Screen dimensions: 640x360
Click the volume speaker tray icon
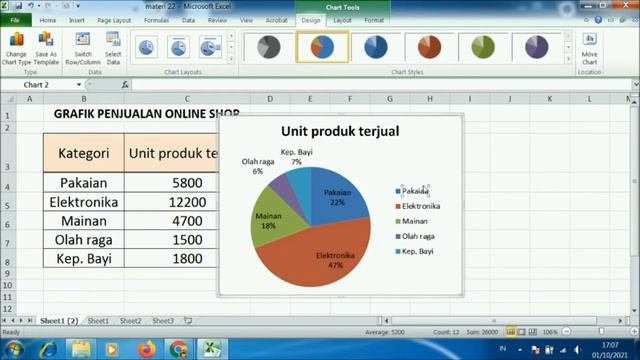(577, 350)
